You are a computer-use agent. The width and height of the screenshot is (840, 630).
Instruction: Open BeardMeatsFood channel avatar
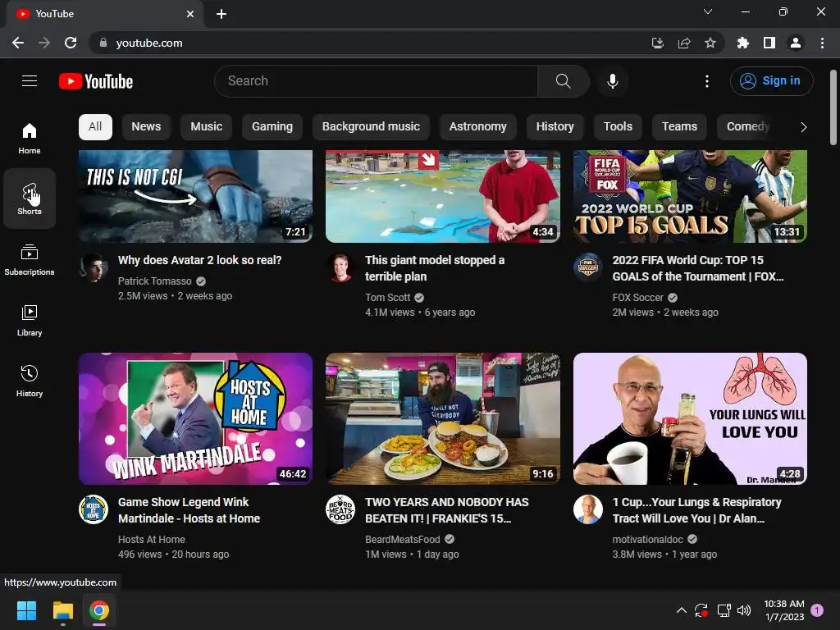pos(340,509)
